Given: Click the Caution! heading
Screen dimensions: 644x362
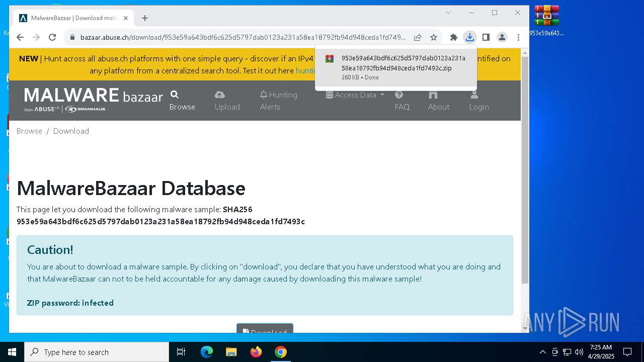Looking at the screenshot, I should point(50,250).
